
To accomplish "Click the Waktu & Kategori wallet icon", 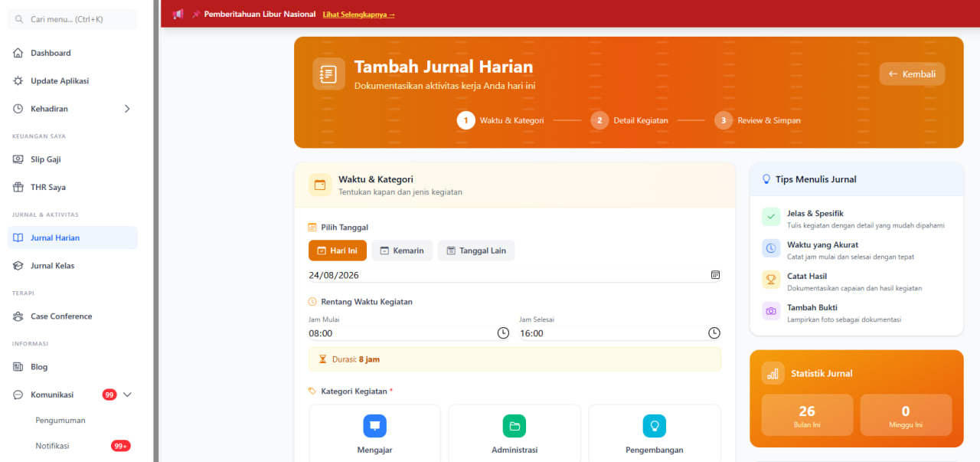I will [x=320, y=185].
